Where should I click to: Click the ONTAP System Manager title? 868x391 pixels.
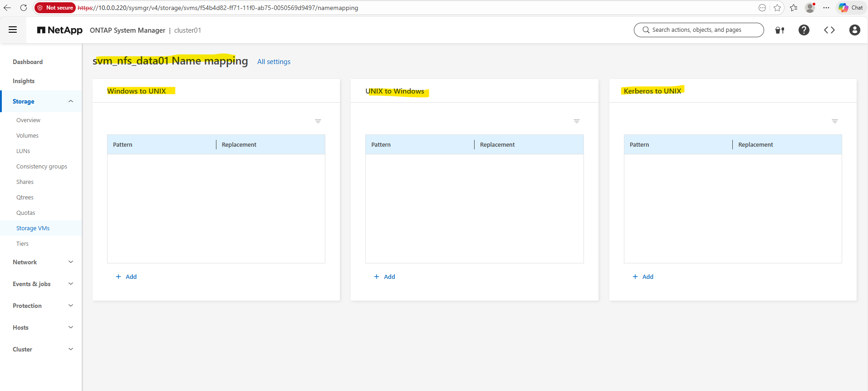tap(128, 30)
